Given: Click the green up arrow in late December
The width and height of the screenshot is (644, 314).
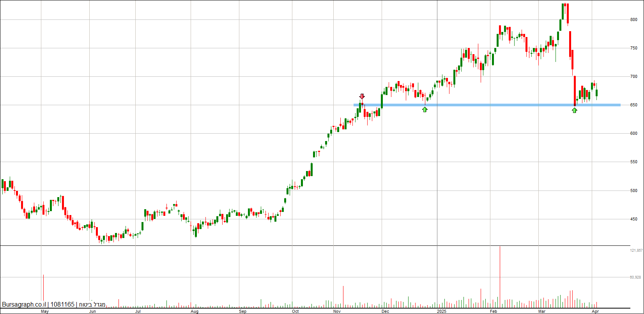Looking at the screenshot, I should tap(425, 109).
